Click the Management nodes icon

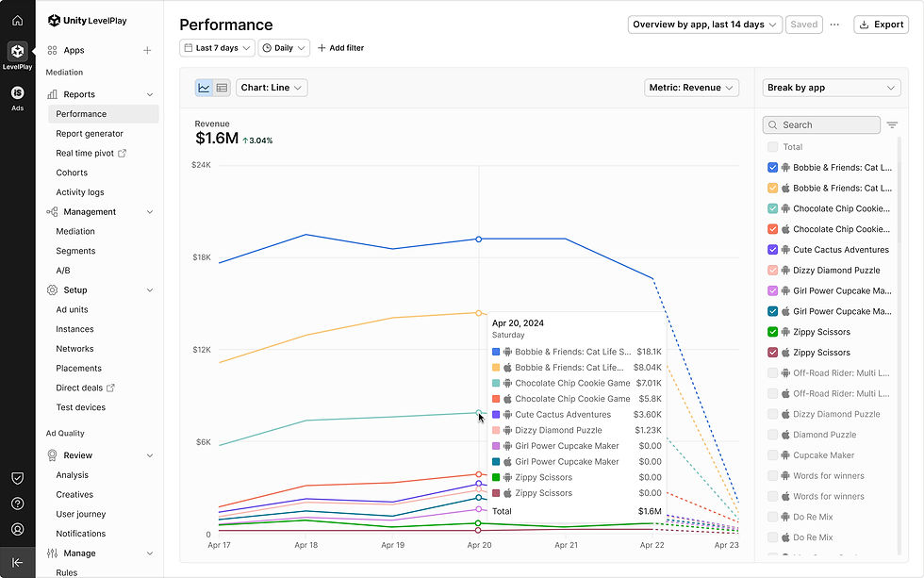(x=53, y=212)
